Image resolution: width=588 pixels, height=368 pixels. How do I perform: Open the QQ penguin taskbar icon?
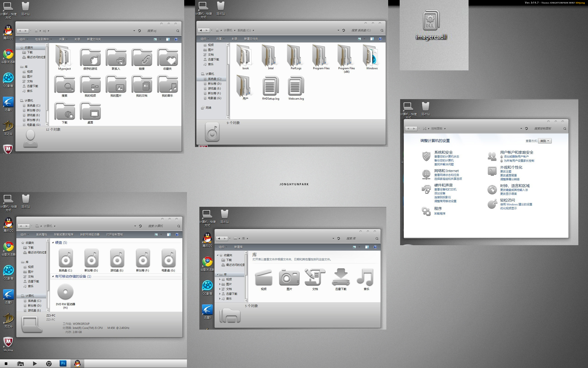click(77, 364)
